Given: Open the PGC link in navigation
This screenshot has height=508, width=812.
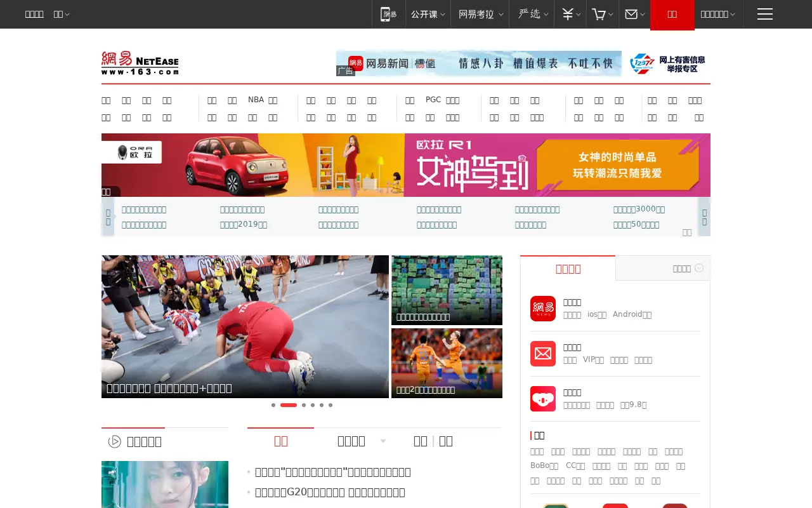Looking at the screenshot, I should pyautogui.click(x=433, y=100).
